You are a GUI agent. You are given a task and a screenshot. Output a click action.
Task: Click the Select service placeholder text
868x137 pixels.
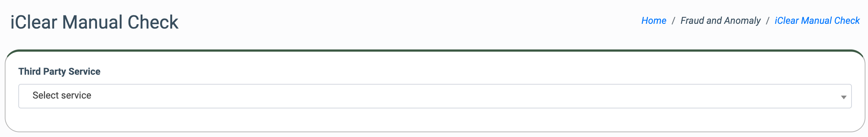62,95
